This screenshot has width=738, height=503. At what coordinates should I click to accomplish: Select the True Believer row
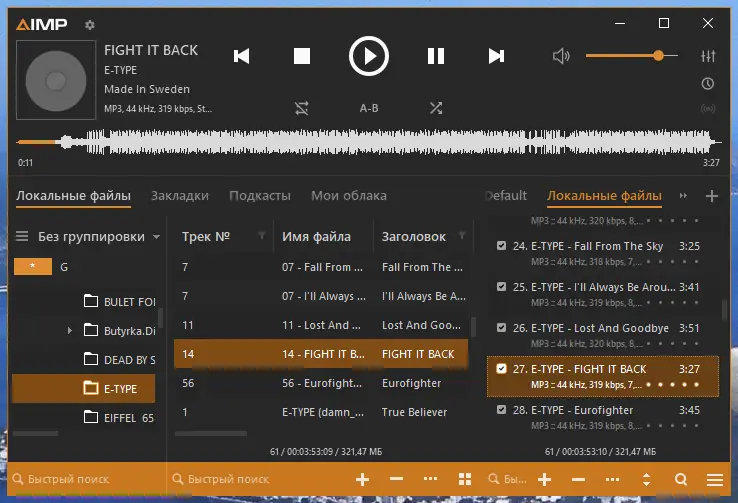point(321,412)
